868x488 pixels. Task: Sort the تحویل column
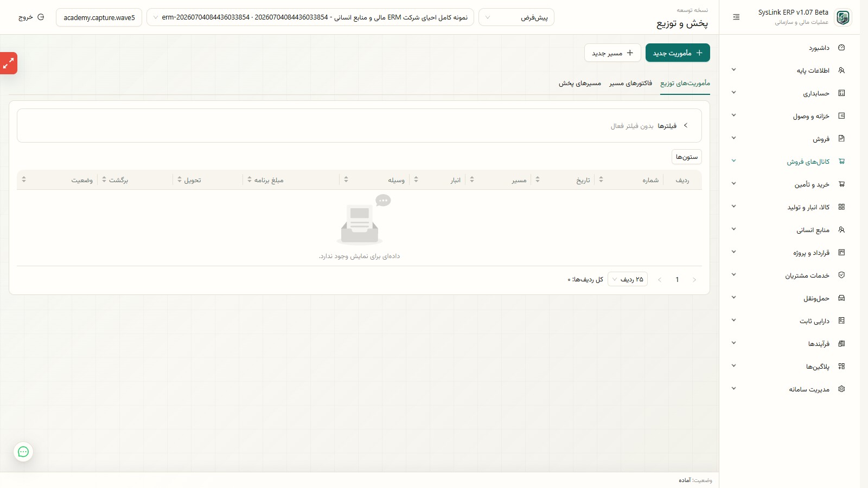point(180,179)
